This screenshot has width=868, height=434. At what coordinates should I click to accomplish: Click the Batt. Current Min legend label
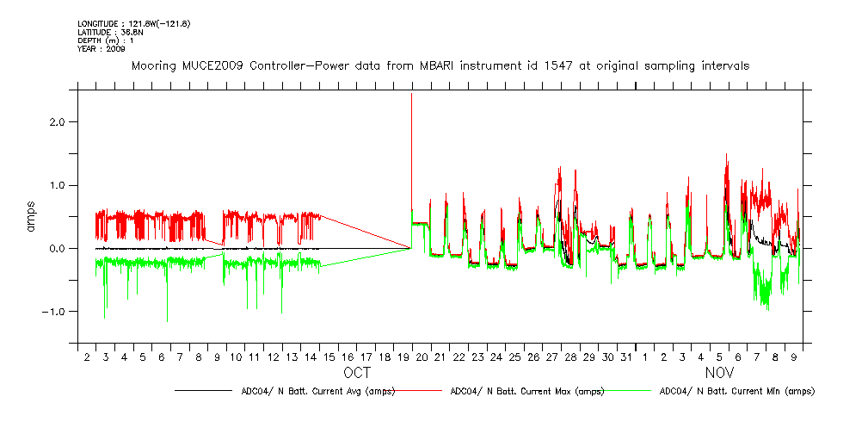(736, 391)
